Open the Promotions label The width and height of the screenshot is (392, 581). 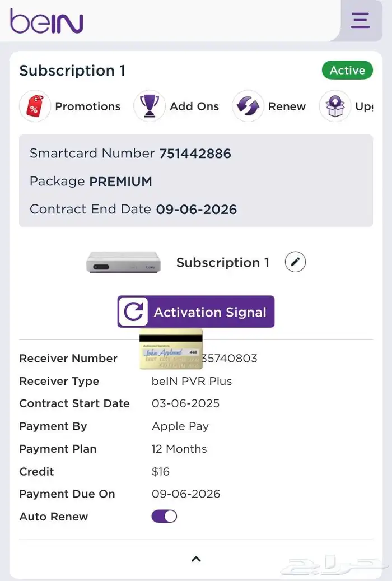pos(87,106)
